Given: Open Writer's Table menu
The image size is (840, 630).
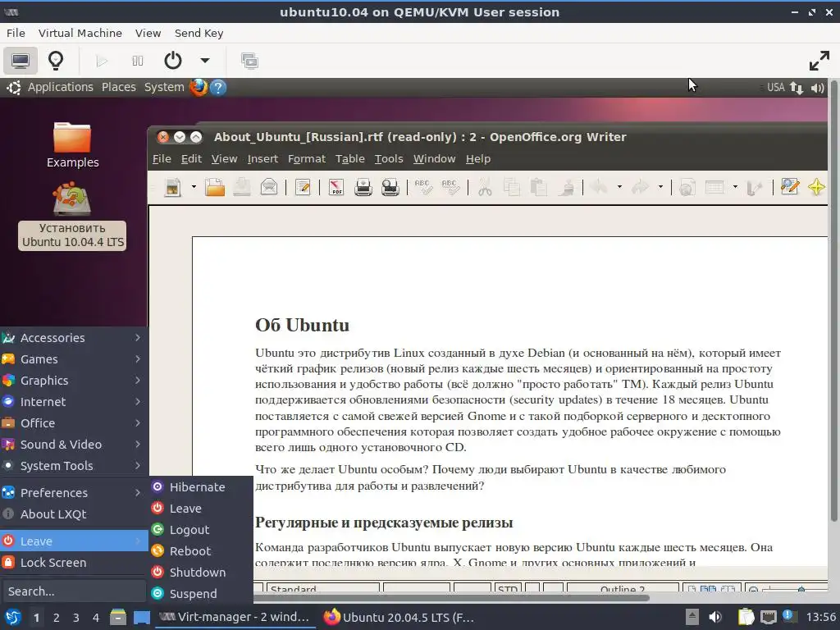Looking at the screenshot, I should pyautogui.click(x=349, y=158).
